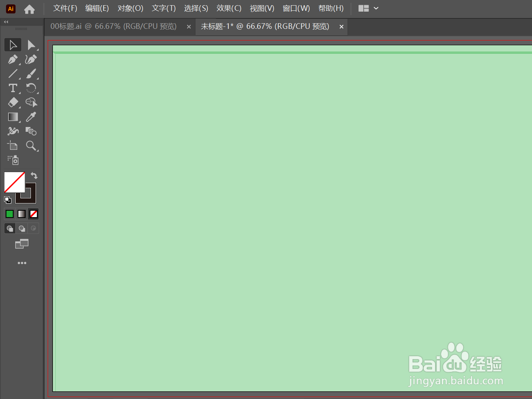Reset to default fill and stroke
This screenshot has height=399, width=532.
click(x=8, y=199)
